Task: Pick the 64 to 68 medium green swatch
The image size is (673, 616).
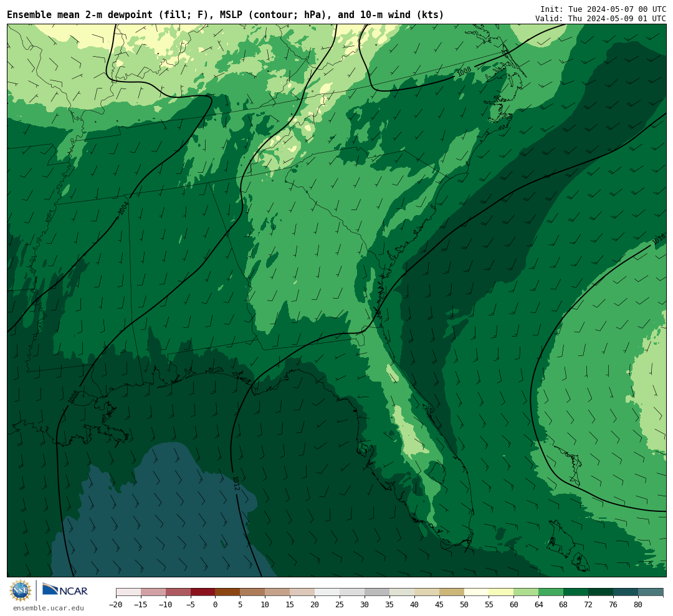Action: (x=551, y=592)
